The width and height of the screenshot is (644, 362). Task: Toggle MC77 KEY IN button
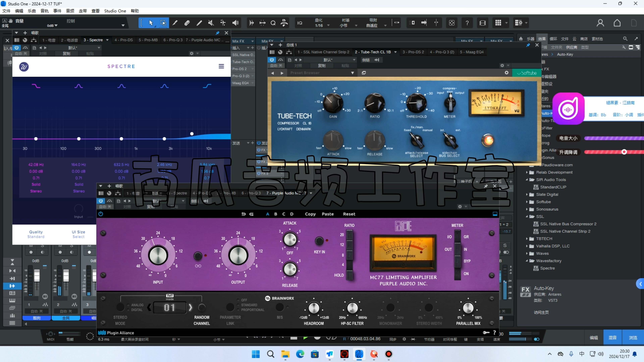(x=319, y=241)
